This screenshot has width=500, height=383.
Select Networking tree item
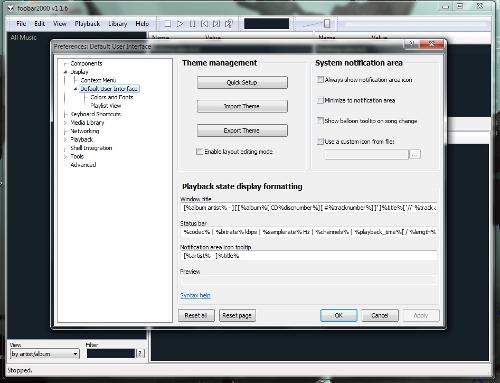(x=85, y=131)
